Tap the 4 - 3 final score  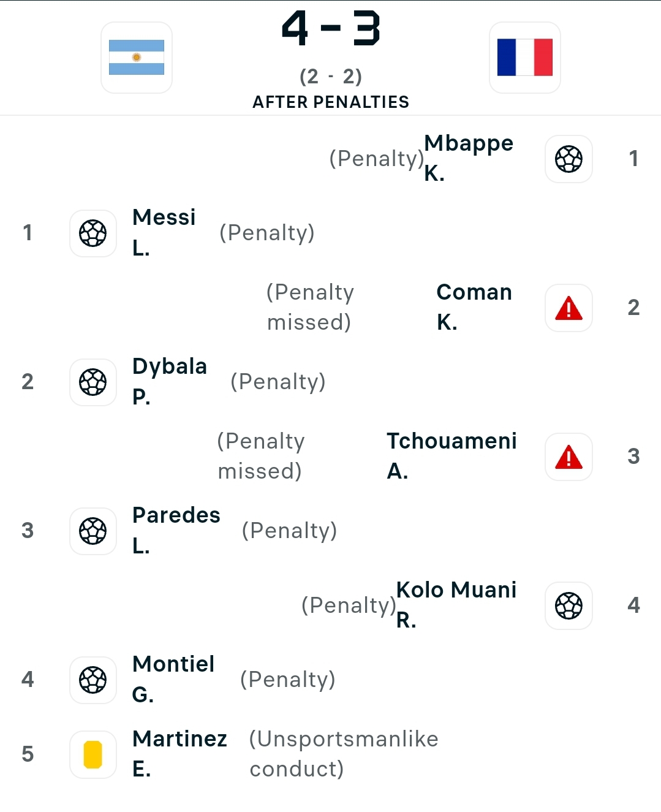[331, 29]
